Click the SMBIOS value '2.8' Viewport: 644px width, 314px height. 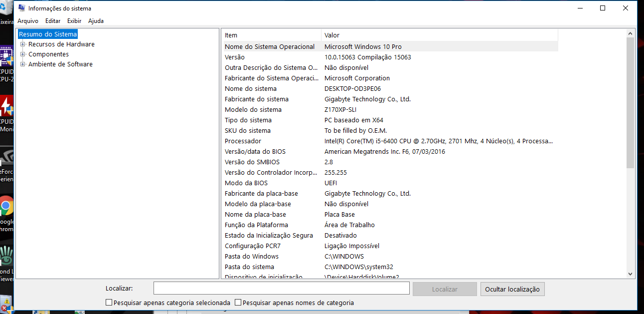pyautogui.click(x=328, y=162)
